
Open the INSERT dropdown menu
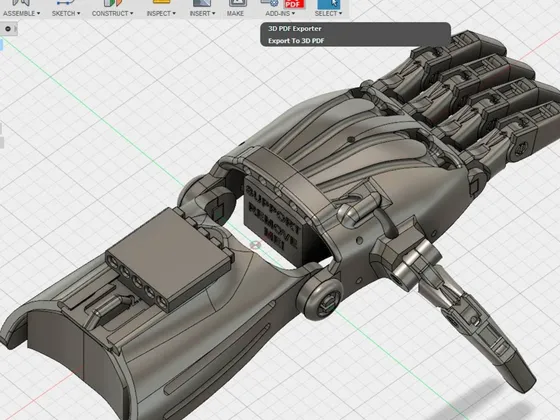202,14
